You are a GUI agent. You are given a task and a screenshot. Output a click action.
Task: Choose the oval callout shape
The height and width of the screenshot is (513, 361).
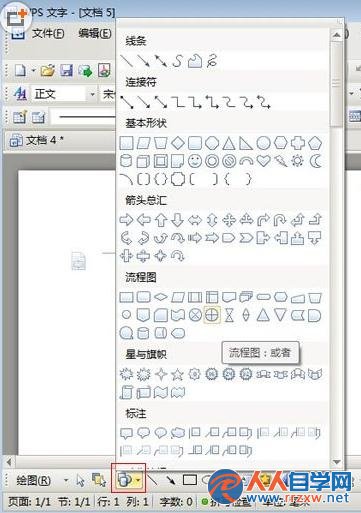[161, 433]
